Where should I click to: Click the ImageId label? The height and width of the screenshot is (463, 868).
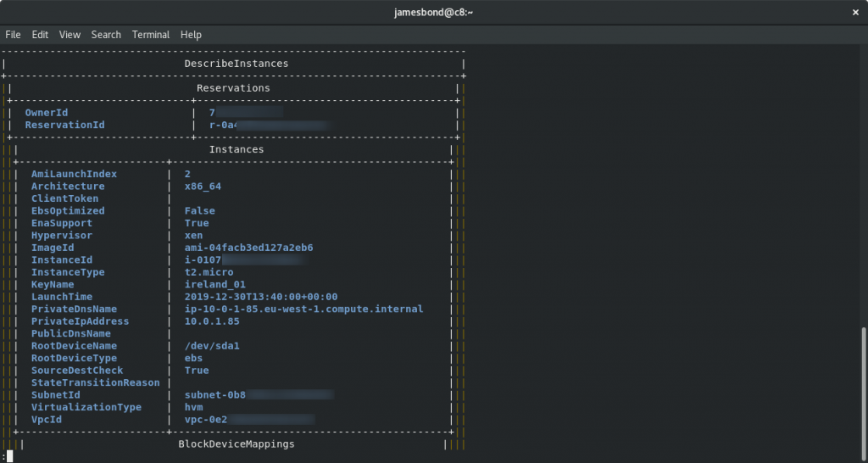click(x=53, y=248)
